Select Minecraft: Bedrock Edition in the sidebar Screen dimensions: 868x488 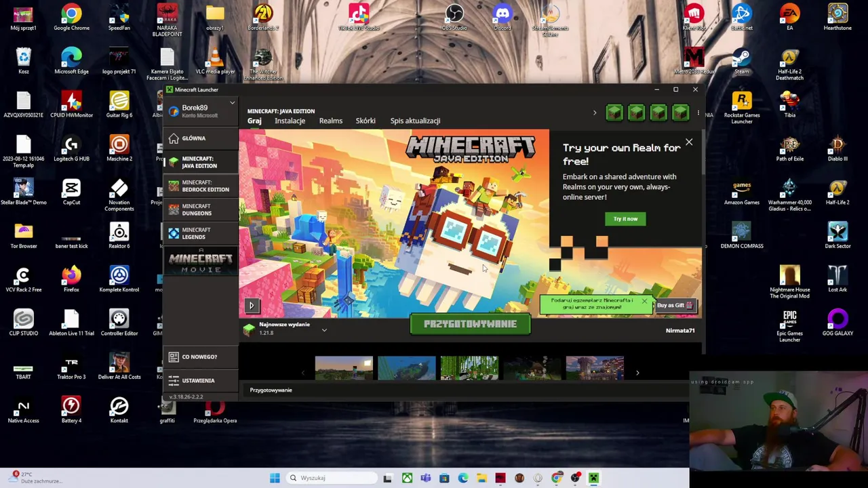pyautogui.click(x=199, y=186)
